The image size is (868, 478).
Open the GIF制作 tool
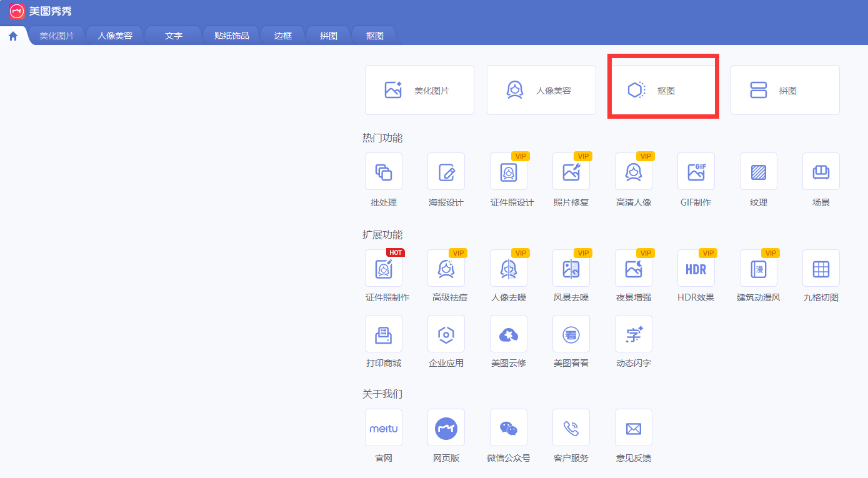click(696, 172)
